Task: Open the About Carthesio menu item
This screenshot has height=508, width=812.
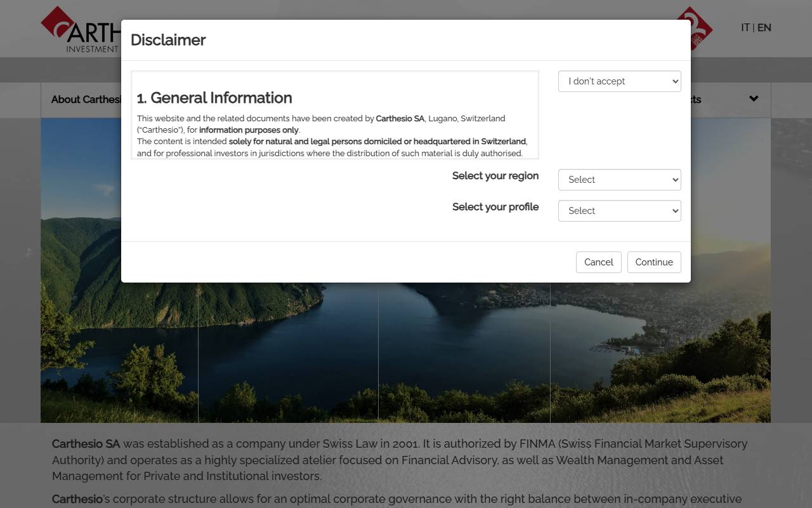Action: point(86,99)
